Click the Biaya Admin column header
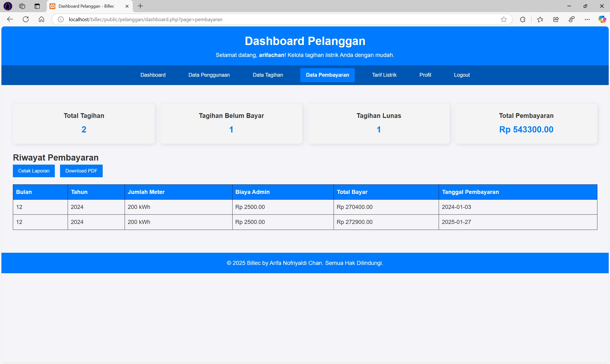 point(283,192)
